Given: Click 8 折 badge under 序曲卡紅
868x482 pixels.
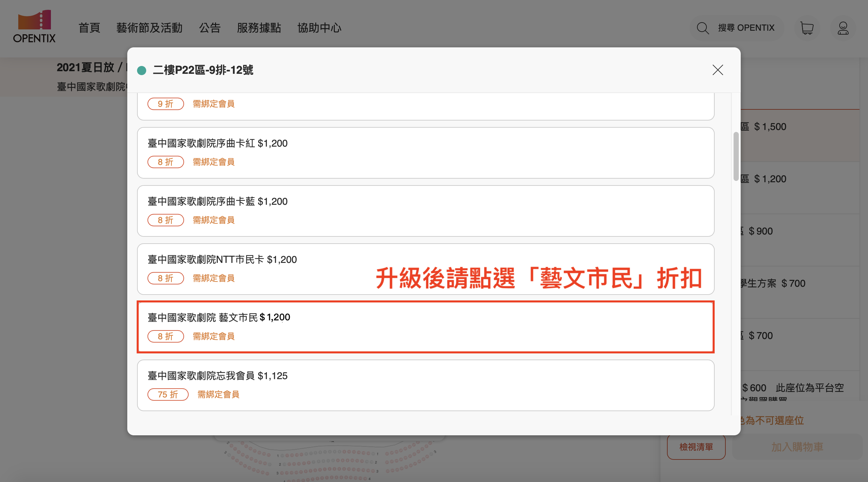Looking at the screenshot, I should 165,162.
